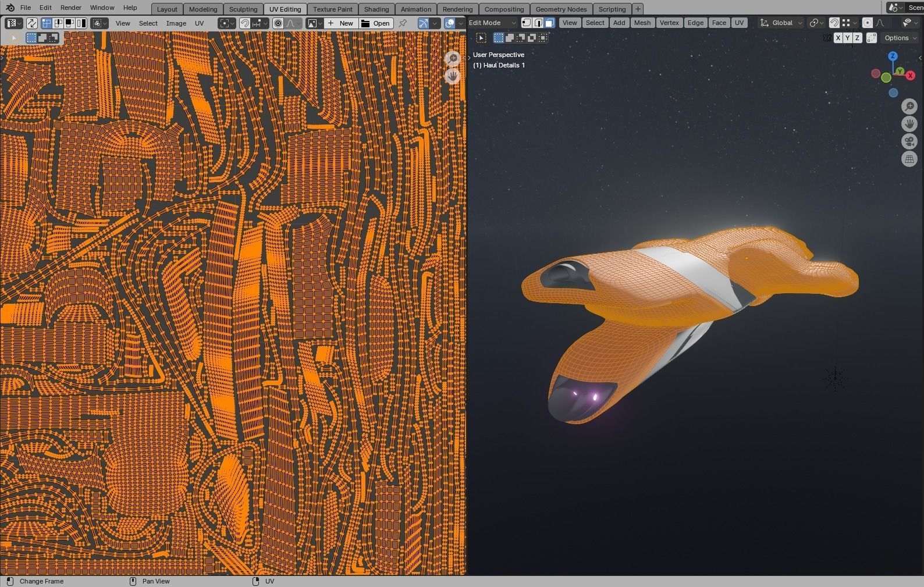Toggle snapping magnet in 3D viewport
Viewport: 924px width, 587px height.
[834, 23]
